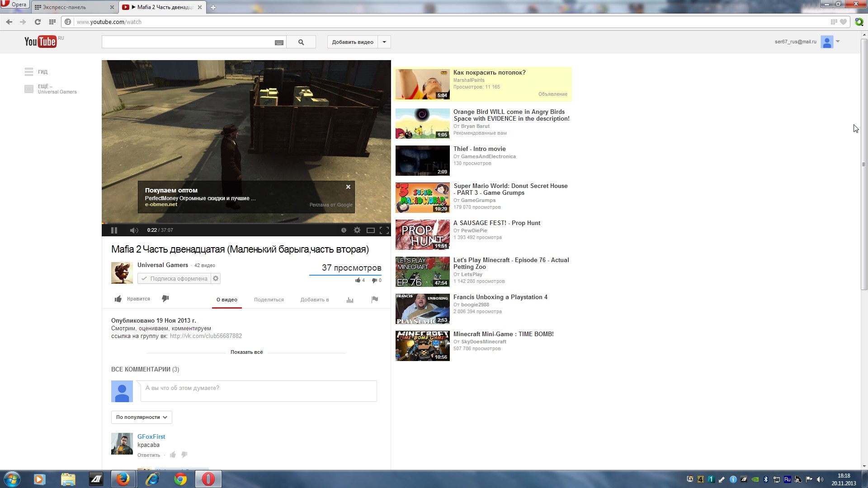Click the system tray volume icon
The height and width of the screenshot is (488, 868).
[x=820, y=479]
